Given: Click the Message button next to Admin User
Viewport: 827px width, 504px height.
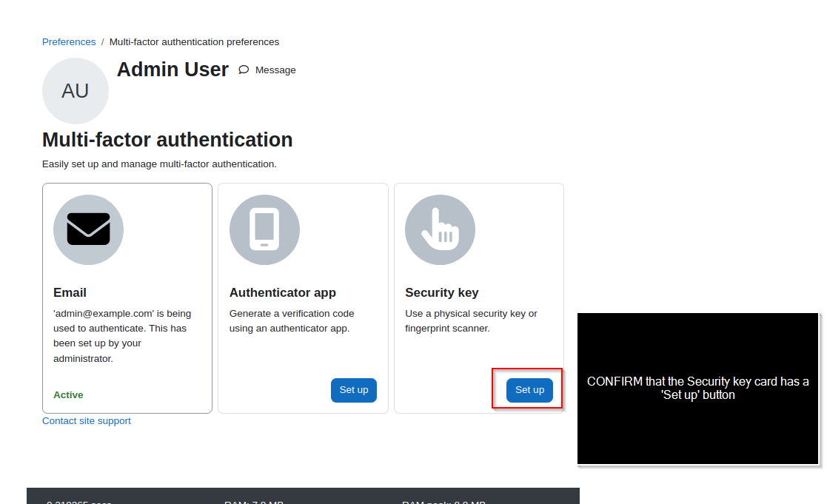Looking at the screenshot, I should click(267, 70).
